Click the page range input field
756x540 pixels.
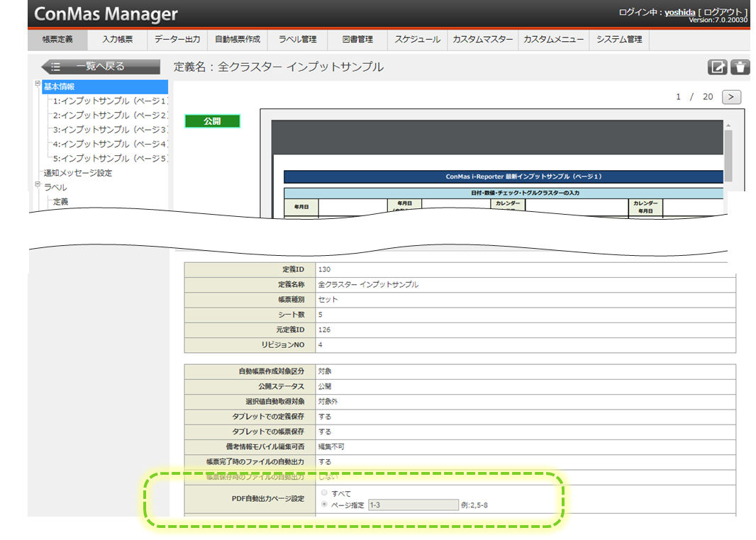tap(413, 505)
